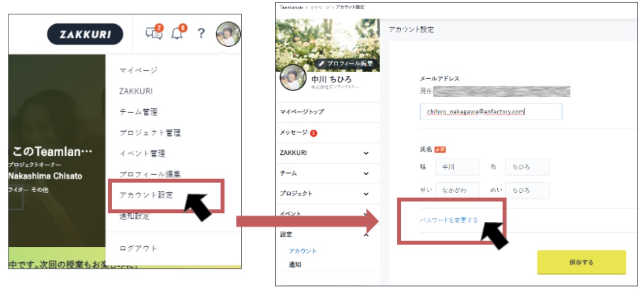Open the messages chat icon

click(154, 33)
